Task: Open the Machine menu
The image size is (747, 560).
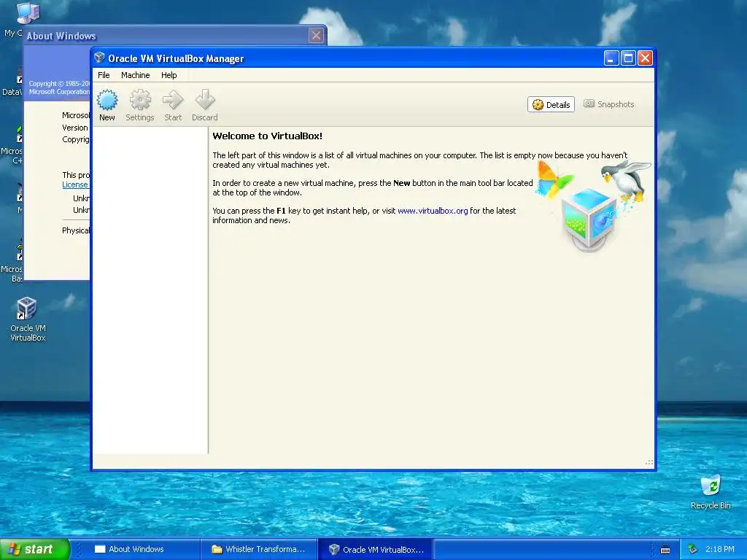Action: (135, 75)
